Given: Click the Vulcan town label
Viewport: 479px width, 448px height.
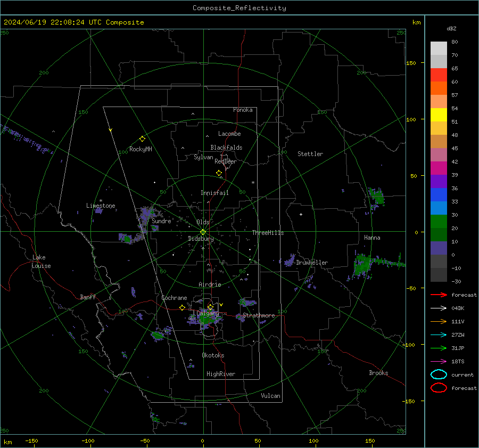Looking at the screenshot, I should pyautogui.click(x=271, y=396).
